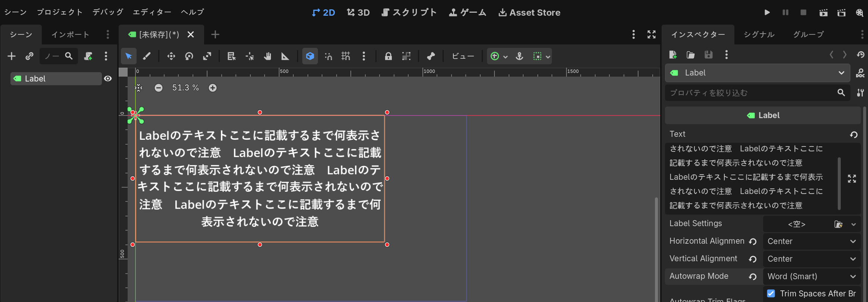Add a new child node
Viewport: 868px width, 302px height.
click(12, 56)
